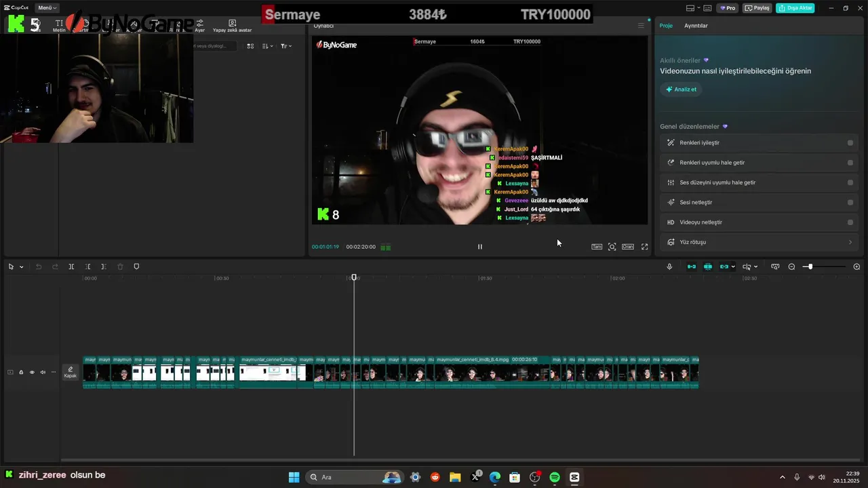The image size is (868, 488).
Task: Zoom out the timeline with minus icon
Action: point(791,266)
